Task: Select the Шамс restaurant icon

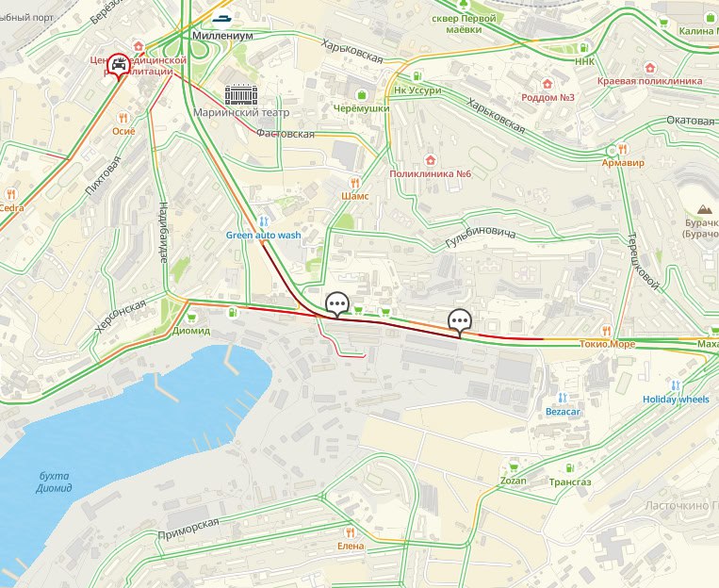Action: [x=354, y=184]
